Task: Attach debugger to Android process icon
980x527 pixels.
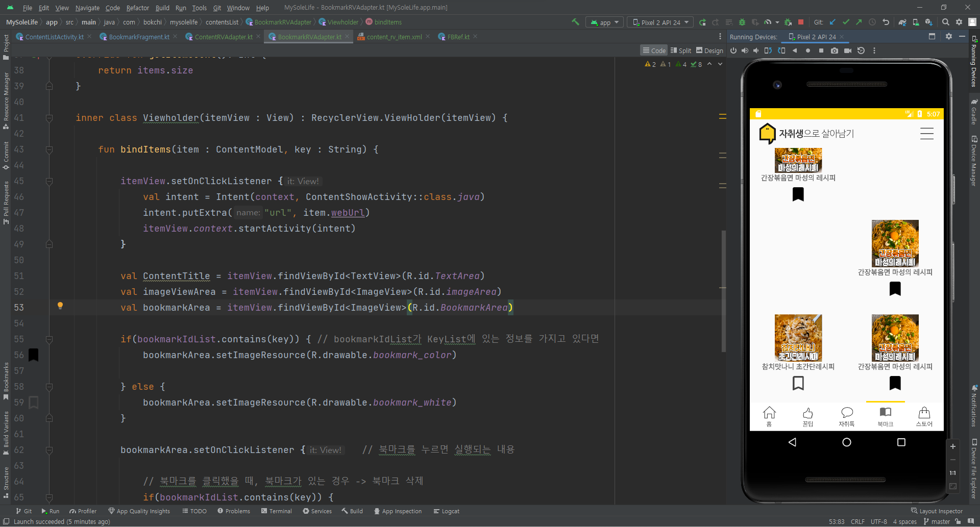Action: [x=788, y=22]
